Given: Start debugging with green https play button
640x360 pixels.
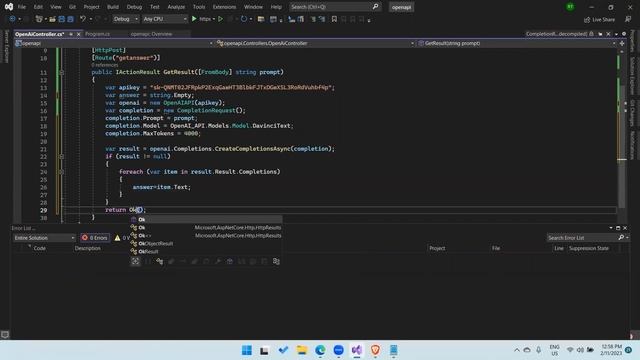Looking at the screenshot, I should (x=194, y=19).
